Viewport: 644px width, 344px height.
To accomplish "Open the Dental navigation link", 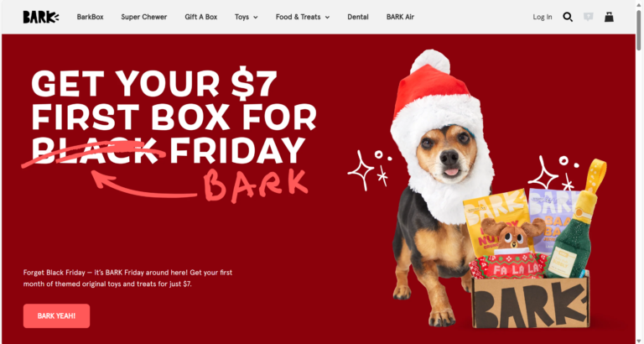I will 358,17.
